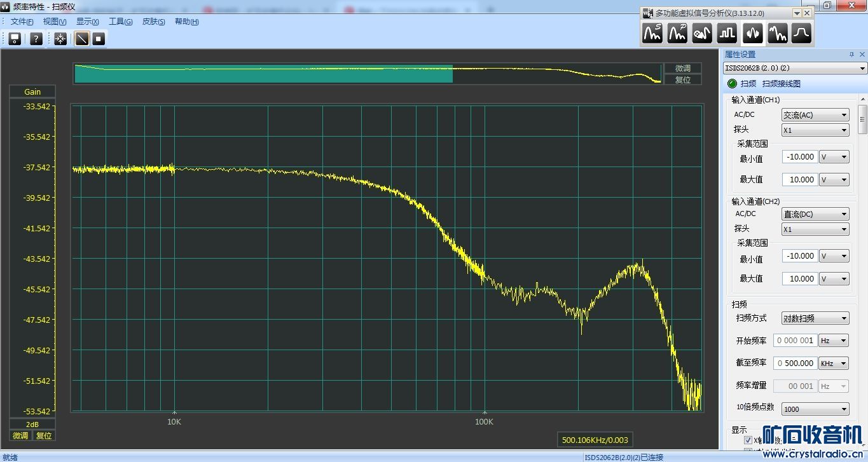This screenshot has width=868, height=462.
Task: Select the diagonal line draw tool
Action: (x=81, y=39)
